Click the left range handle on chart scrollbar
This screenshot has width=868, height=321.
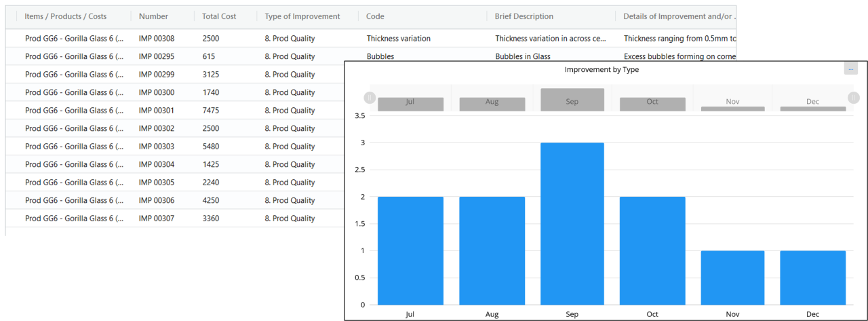[370, 98]
